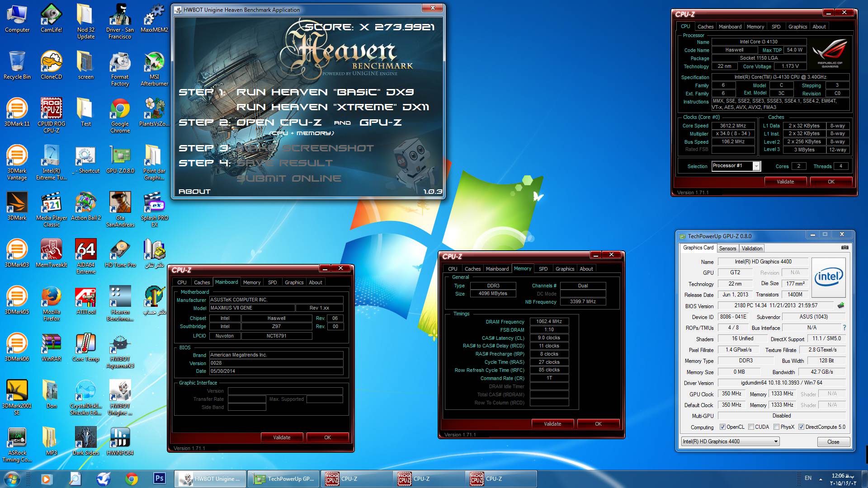Viewport: 868px width, 488px height.
Task: Launch HWBOT Aquamark3 desktop shortcut
Action: [x=120, y=350]
